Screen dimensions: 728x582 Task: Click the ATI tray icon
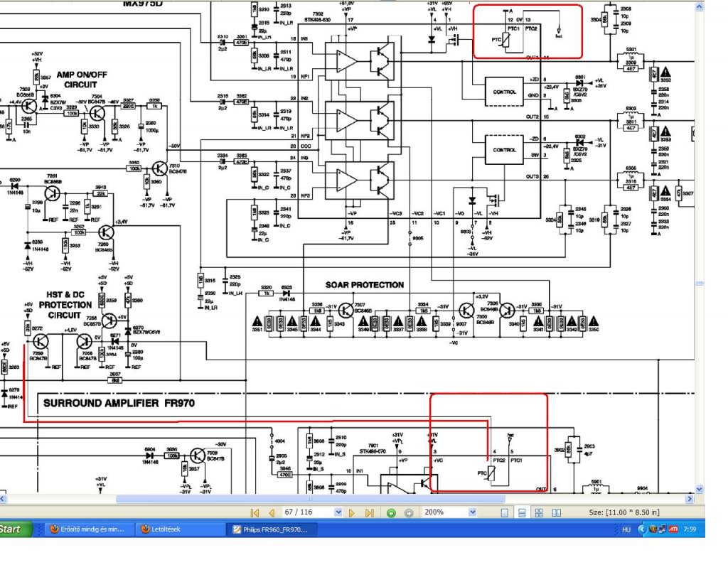tap(673, 529)
